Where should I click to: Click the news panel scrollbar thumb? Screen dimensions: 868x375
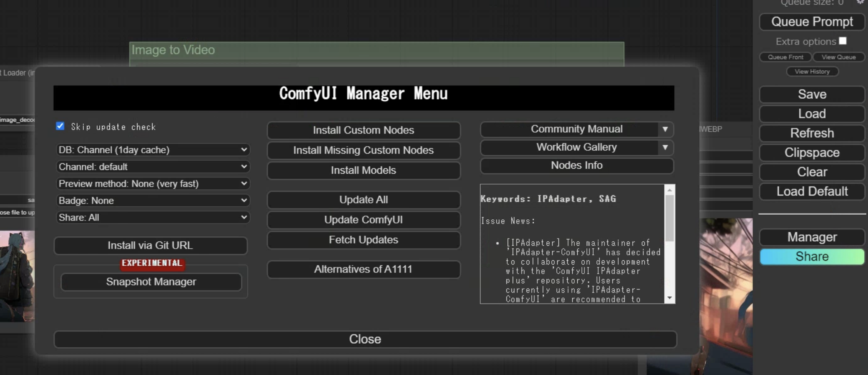tap(669, 218)
